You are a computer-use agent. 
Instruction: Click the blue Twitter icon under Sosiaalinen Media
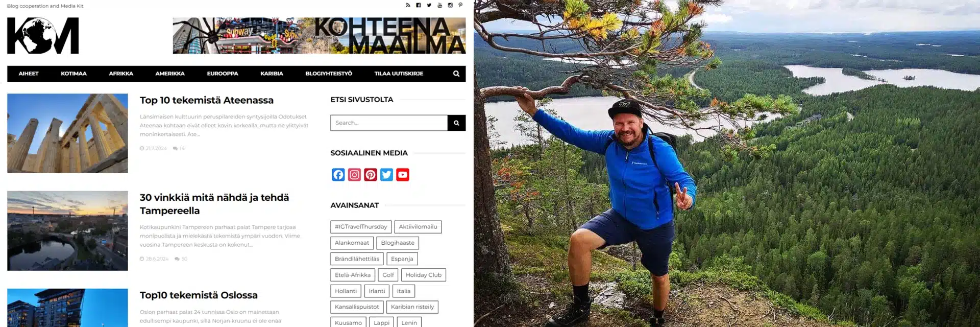[386, 175]
